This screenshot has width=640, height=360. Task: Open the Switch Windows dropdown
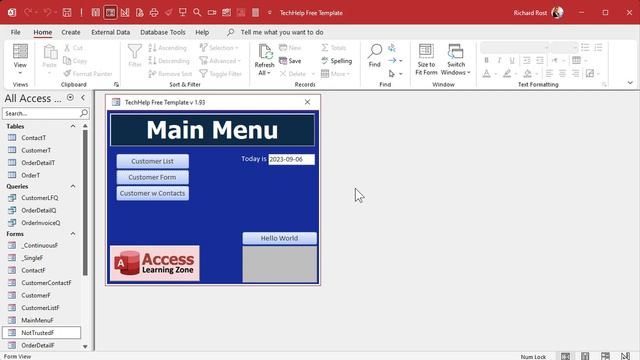(x=469, y=73)
